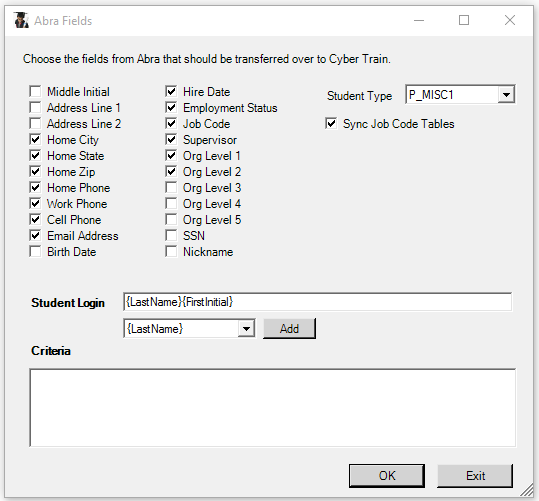Image resolution: width=539 pixels, height=501 pixels.
Task: Focus the Student Login text field
Action: coord(318,302)
